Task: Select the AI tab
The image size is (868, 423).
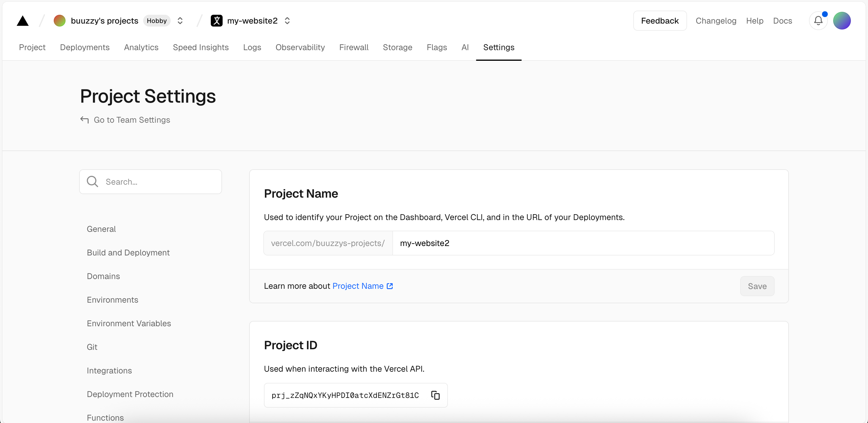Action: [x=465, y=47]
